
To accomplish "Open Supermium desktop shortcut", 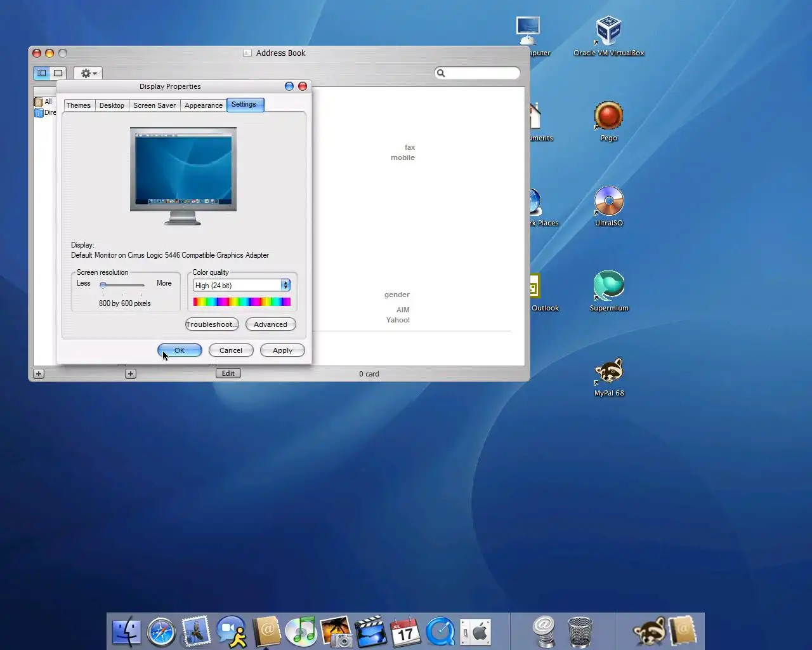I will pos(609,291).
